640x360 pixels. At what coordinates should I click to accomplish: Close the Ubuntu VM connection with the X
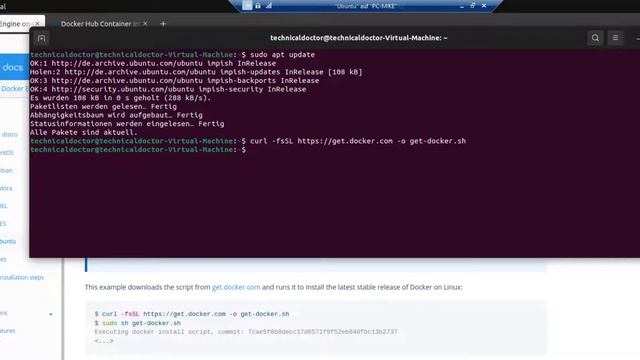click(x=484, y=6)
